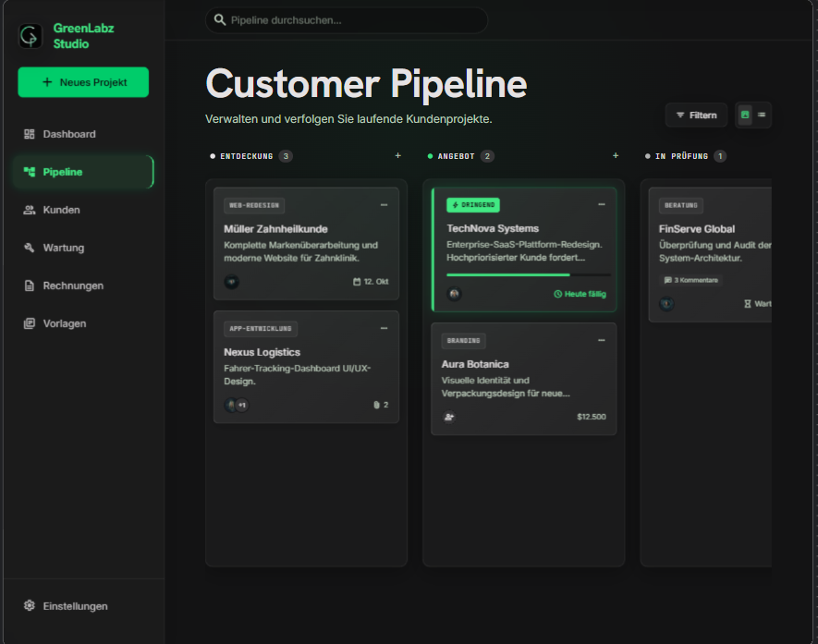Open the Nexus Logistics card title
Screen dimensions: 818x644
coord(262,352)
